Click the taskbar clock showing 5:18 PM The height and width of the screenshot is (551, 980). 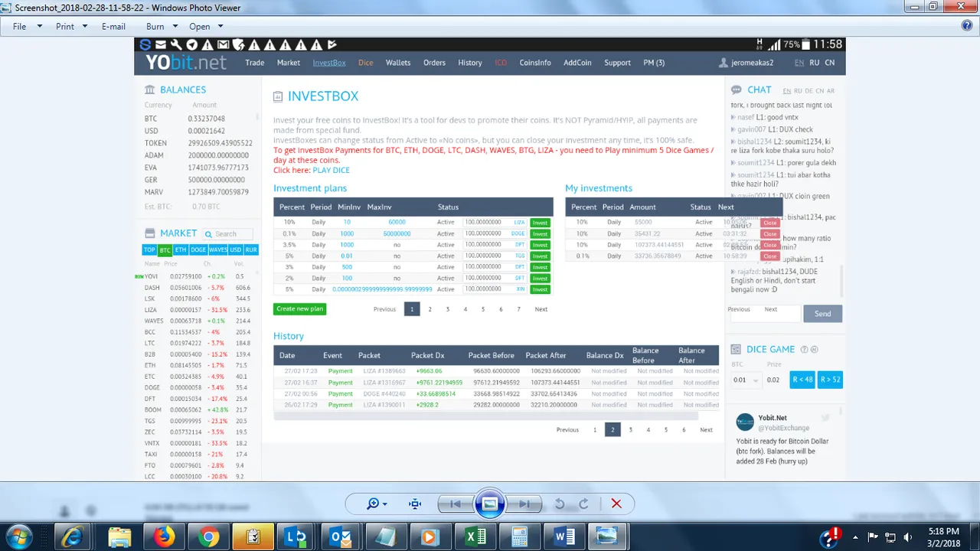(943, 537)
